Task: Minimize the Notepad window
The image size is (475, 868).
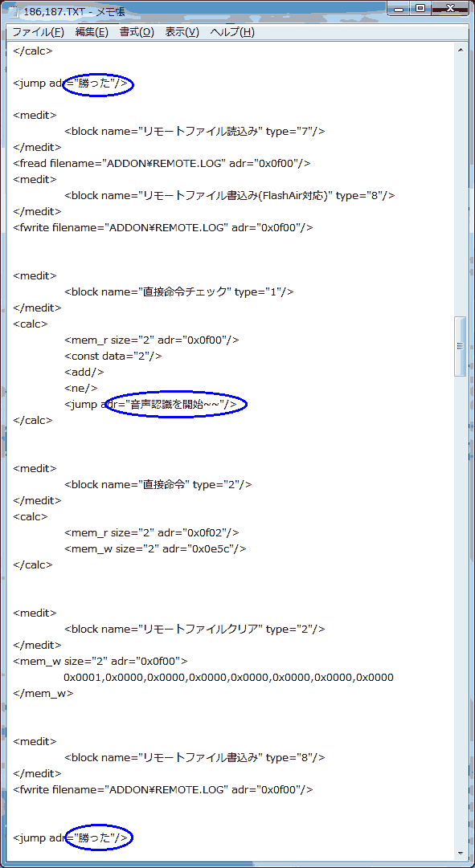Action: pyautogui.click(x=399, y=8)
